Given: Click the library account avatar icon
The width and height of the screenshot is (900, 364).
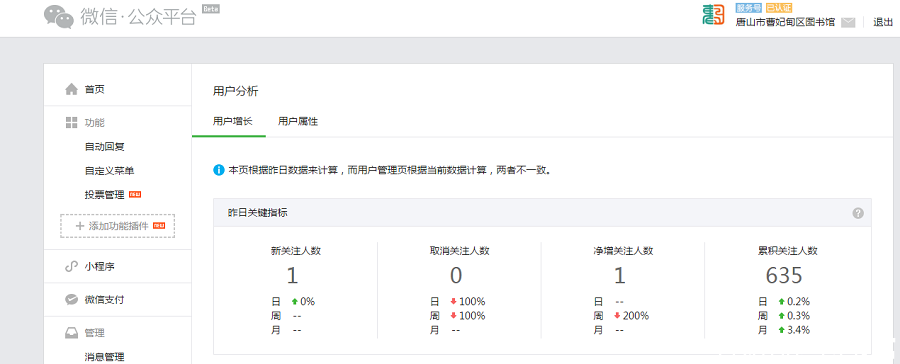Looking at the screenshot, I should coord(713,16).
